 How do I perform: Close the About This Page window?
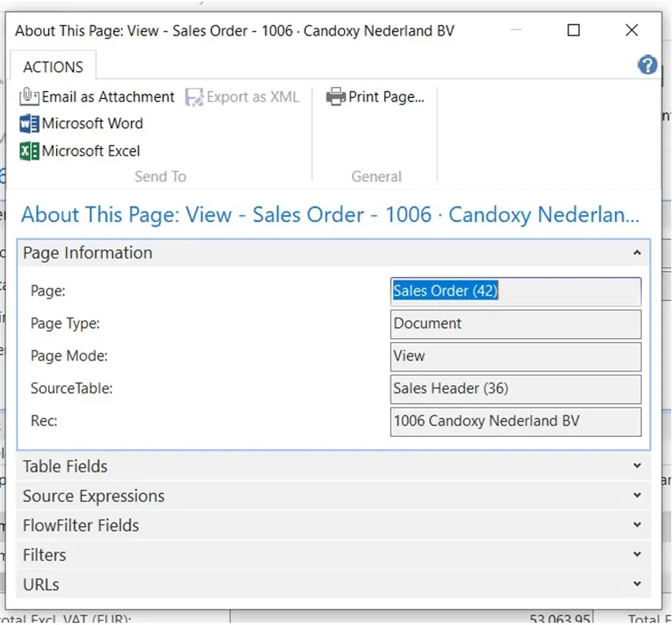[632, 31]
